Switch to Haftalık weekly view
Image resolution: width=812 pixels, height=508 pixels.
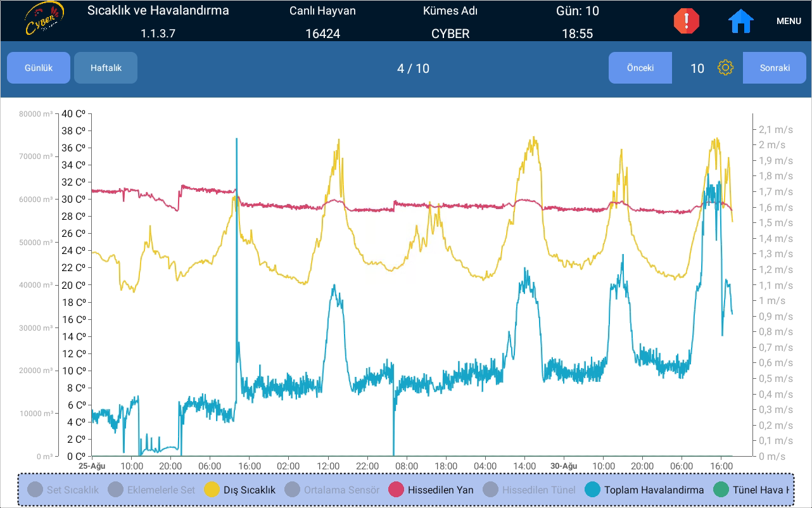[x=106, y=68]
